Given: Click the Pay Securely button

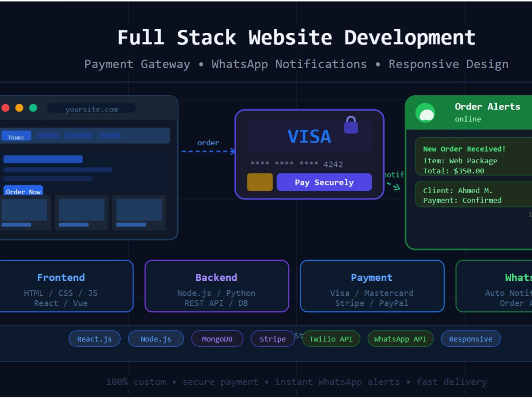Looking at the screenshot, I should [x=324, y=182].
